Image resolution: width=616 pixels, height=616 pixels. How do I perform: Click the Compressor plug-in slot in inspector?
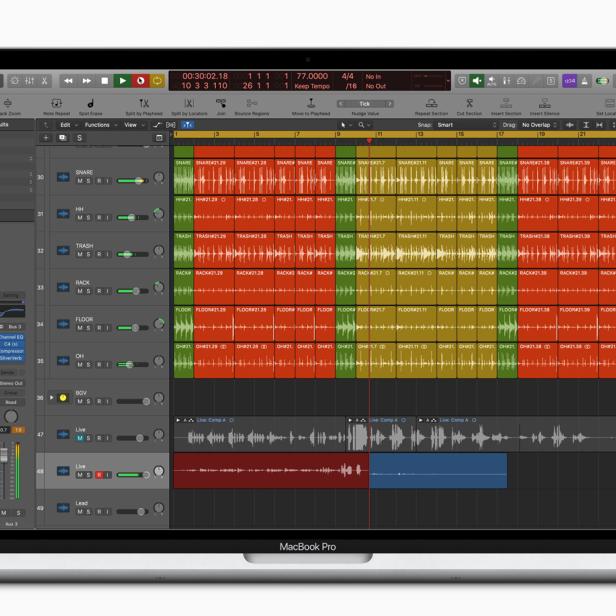point(11,351)
